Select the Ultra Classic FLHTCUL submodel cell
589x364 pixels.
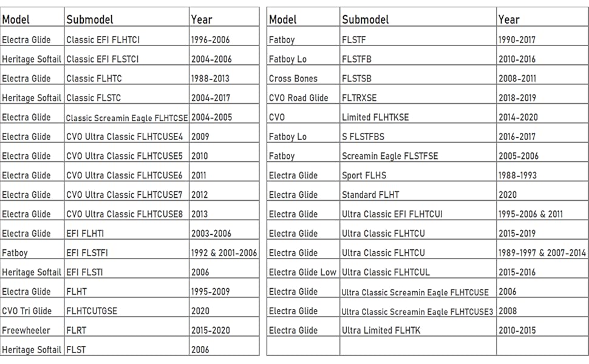pos(386,272)
